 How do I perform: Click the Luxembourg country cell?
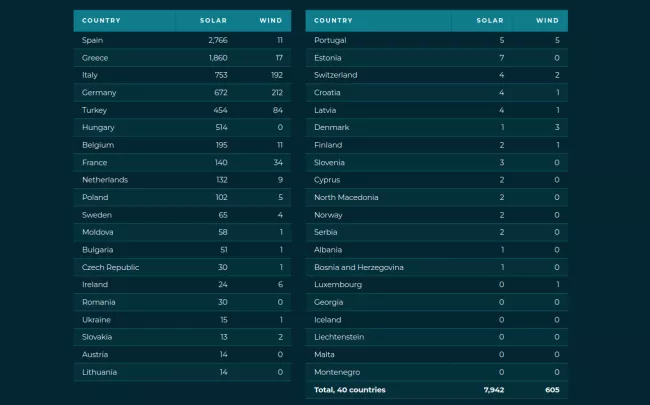coord(338,285)
